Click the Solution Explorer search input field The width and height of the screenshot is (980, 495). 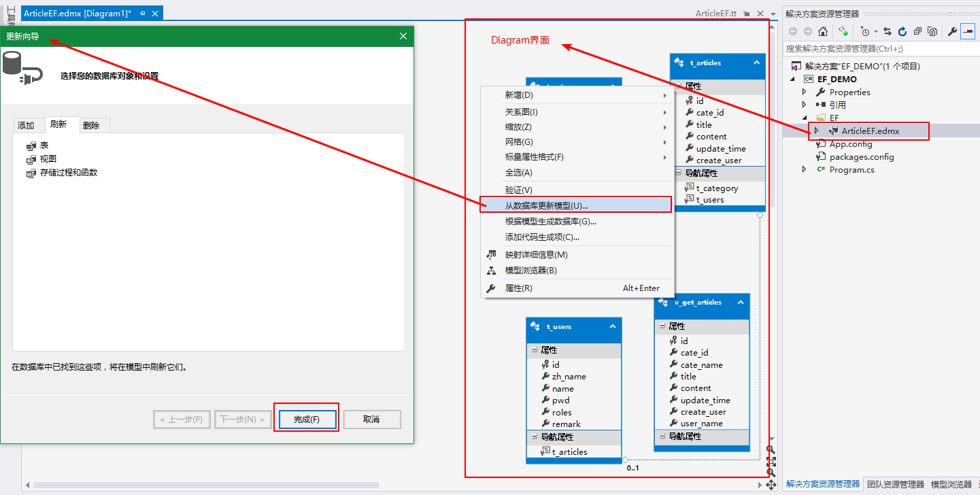[x=877, y=49]
